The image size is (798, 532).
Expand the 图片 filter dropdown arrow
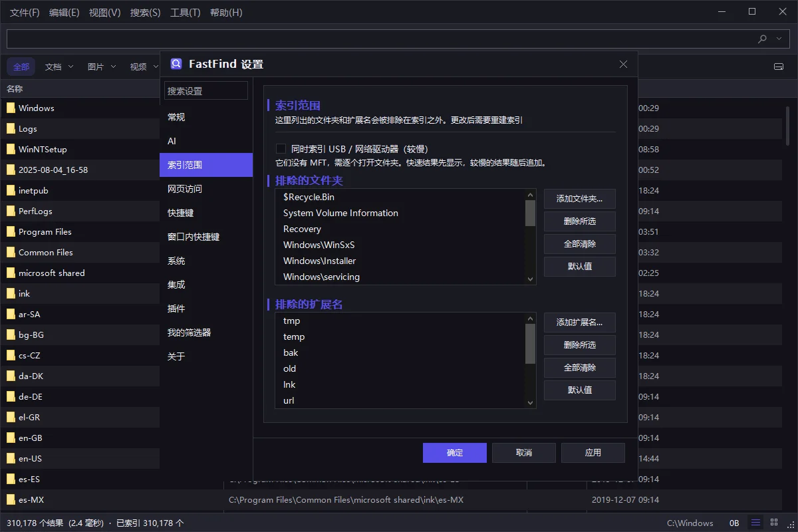[113, 66]
